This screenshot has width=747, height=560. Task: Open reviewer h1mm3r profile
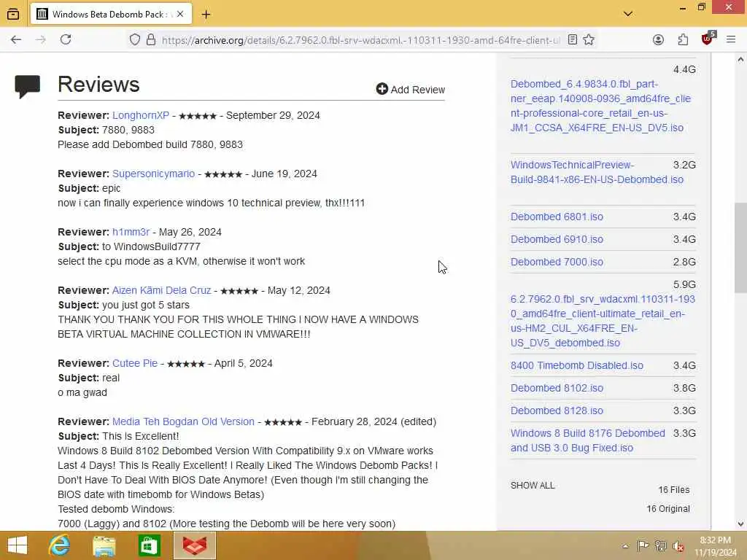(x=131, y=232)
